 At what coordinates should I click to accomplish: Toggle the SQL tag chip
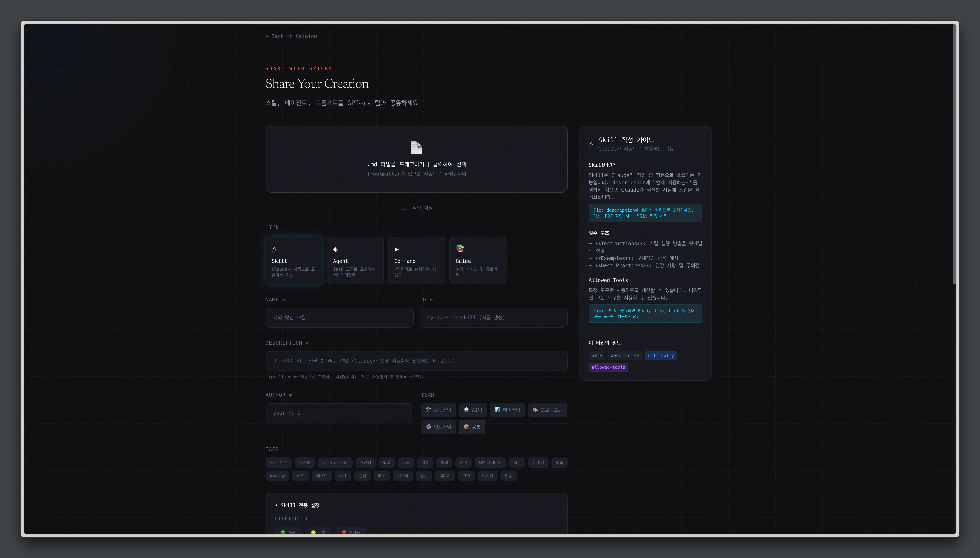(x=517, y=463)
